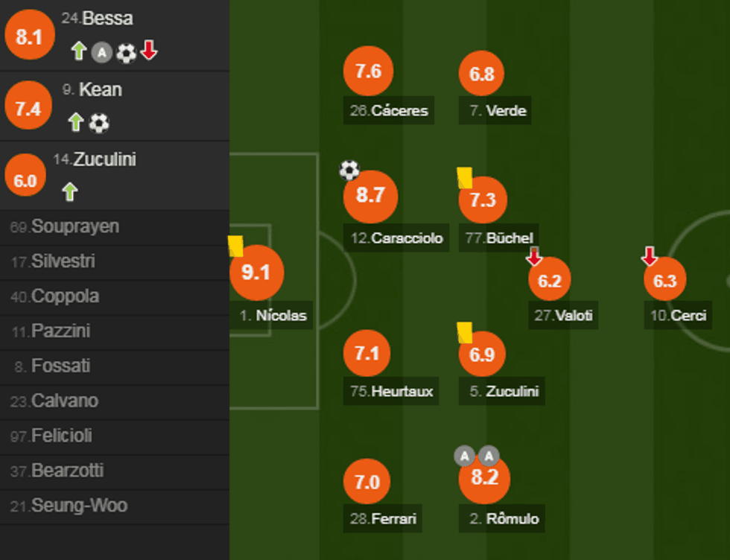The width and height of the screenshot is (730, 560).
Task: Click Ferrari's 7.0 rating circle
Action: 367,482
